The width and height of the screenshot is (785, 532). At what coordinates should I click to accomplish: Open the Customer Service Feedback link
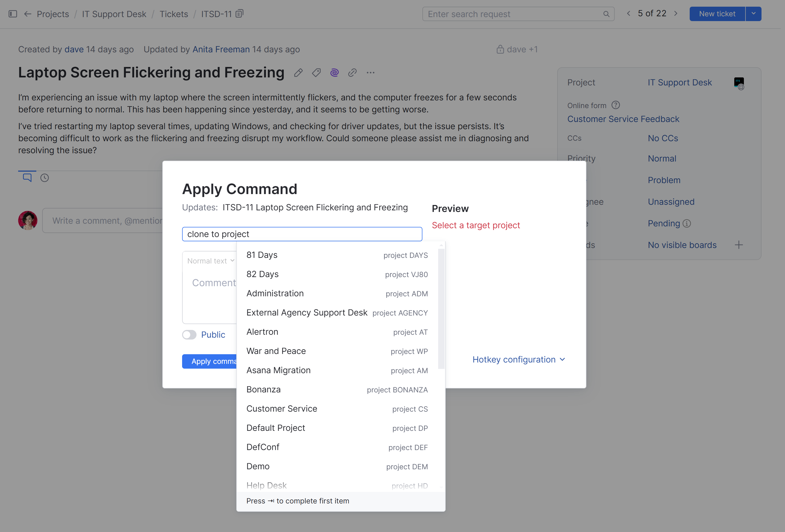pos(623,119)
